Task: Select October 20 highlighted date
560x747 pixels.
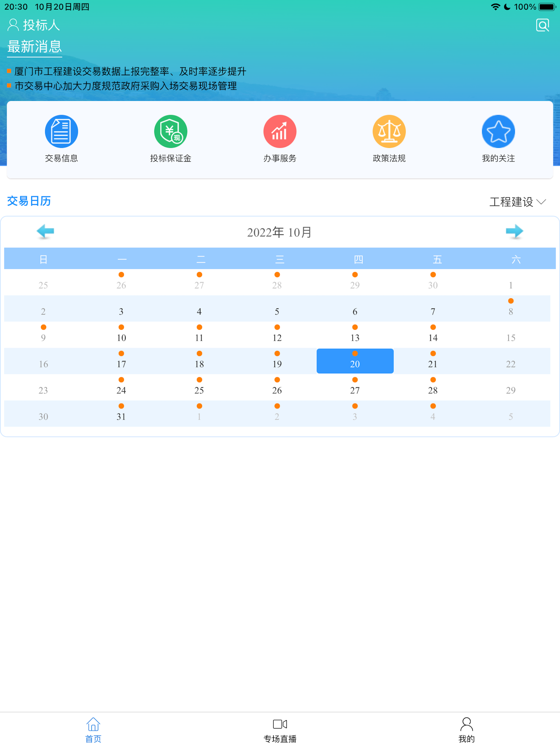Action: (355, 361)
